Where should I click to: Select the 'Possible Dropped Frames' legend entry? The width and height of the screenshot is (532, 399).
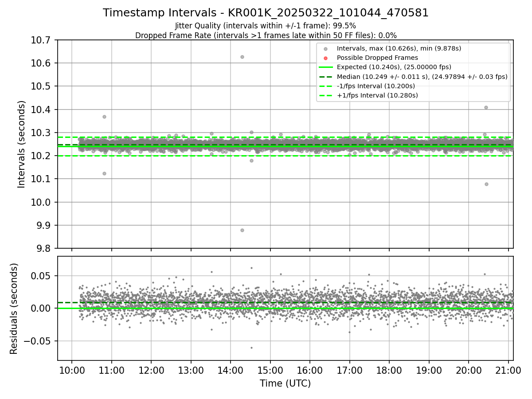(x=377, y=58)
